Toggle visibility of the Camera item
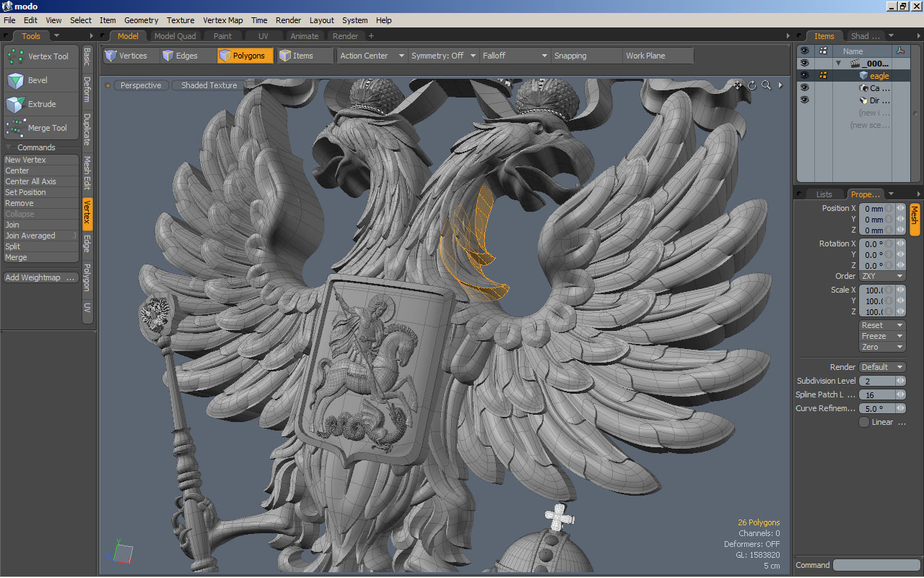This screenshot has width=924, height=578. 804,87
